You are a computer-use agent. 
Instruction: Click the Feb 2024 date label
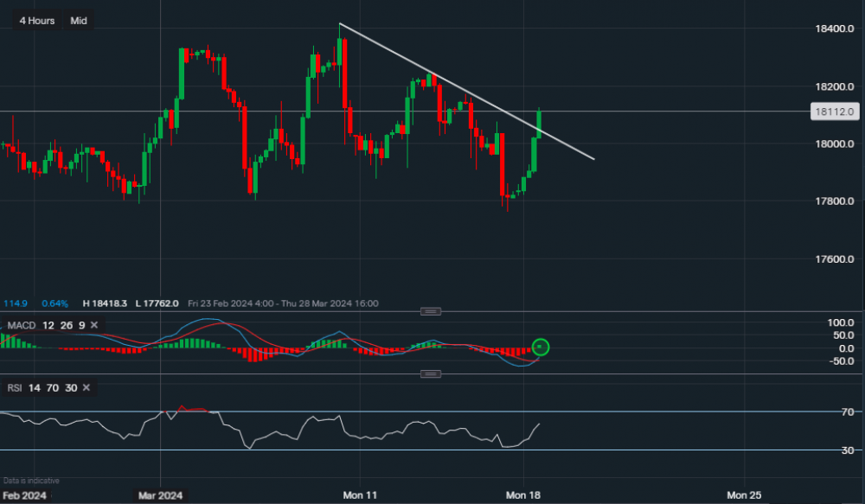pyautogui.click(x=24, y=495)
